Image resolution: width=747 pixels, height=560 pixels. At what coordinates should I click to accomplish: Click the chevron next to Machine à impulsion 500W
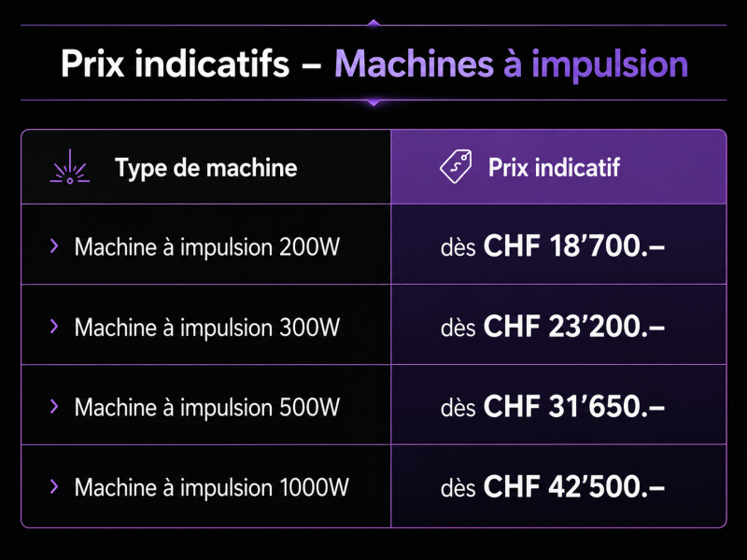pyautogui.click(x=54, y=406)
